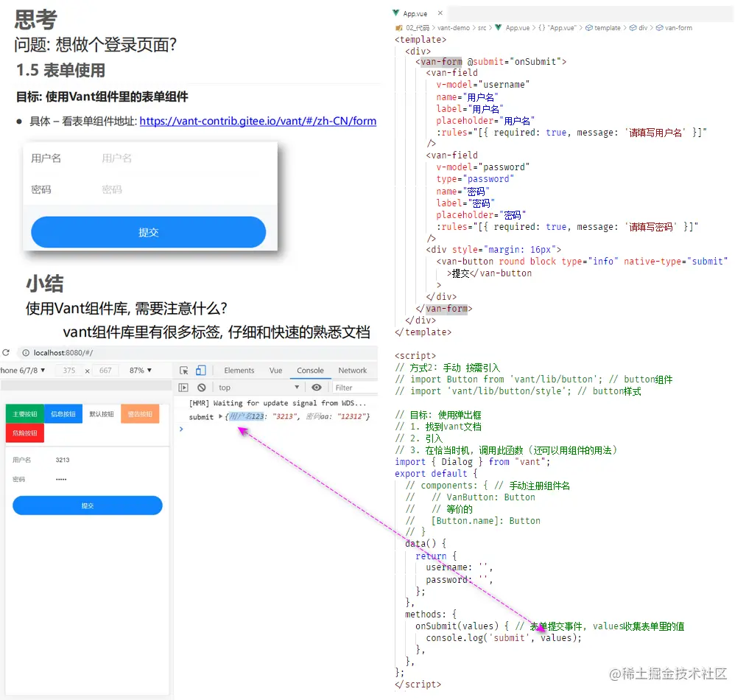Screen dimensions: 746x700
Task: Switch to the Vue tab in DevTools
Action: (x=275, y=371)
